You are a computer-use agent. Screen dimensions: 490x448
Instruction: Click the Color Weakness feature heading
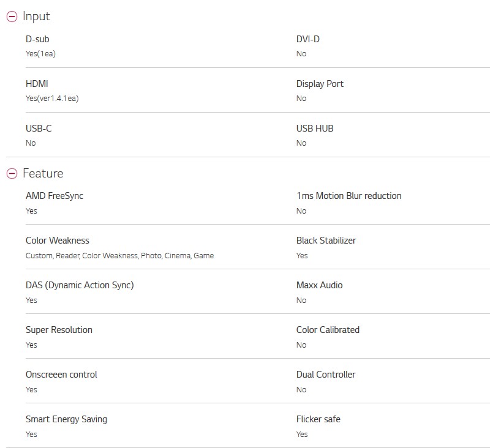click(58, 241)
